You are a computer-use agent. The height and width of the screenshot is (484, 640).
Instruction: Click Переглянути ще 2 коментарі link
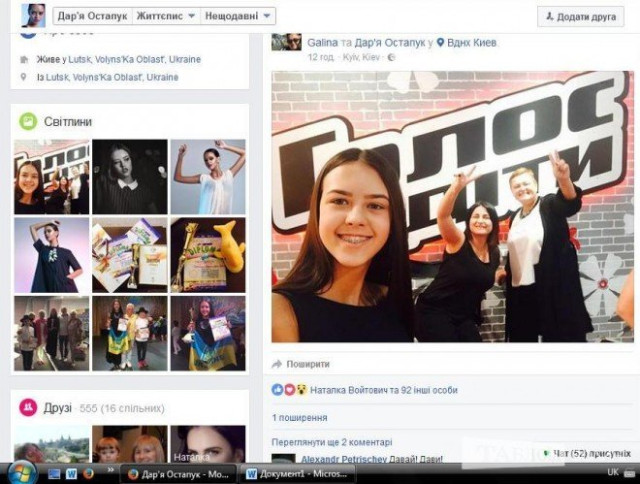(x=332, y=441)
